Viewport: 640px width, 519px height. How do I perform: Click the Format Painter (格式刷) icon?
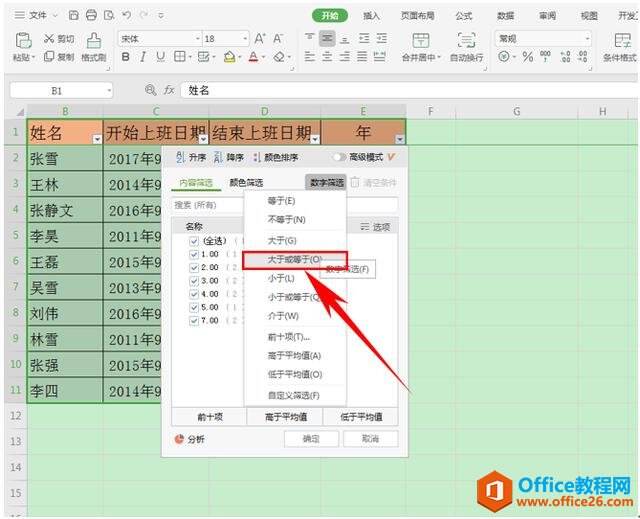point(93,46)
